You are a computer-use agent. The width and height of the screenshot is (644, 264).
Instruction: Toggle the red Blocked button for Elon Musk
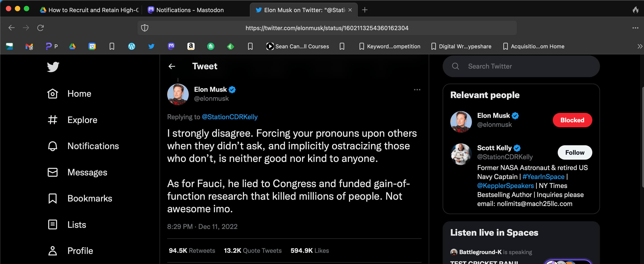pos(572,120)
